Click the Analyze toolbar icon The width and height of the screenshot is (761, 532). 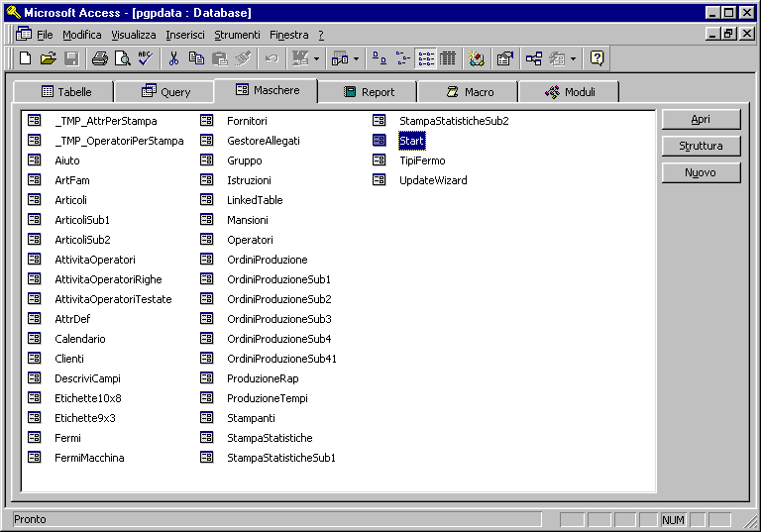340,58
